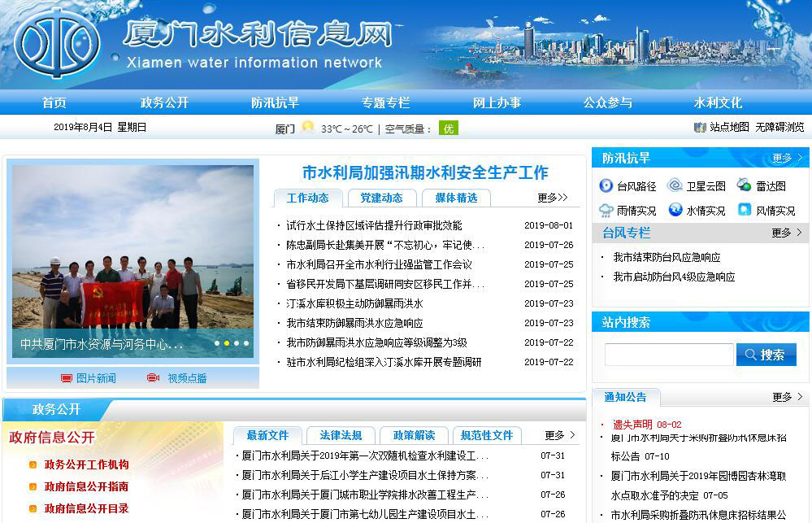
Task: Open the 市水利局加强汛期水利安全生产工作 headline
Action: 425,172
